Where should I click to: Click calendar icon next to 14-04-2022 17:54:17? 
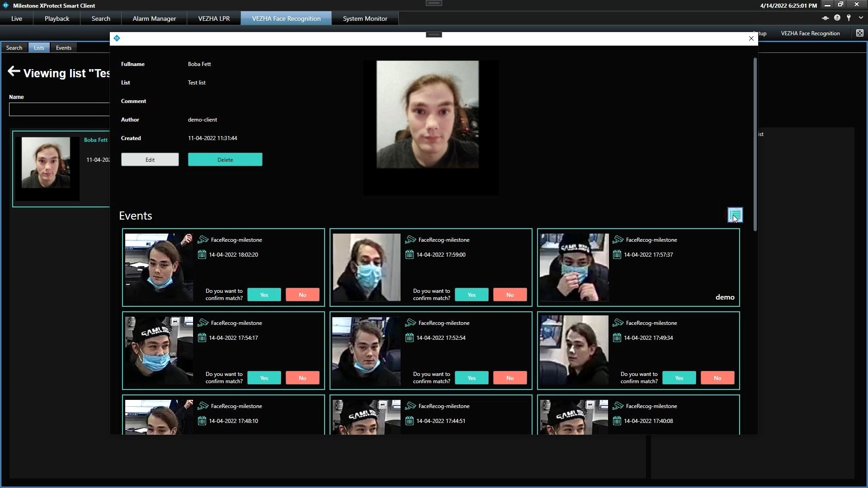tap(202, 338)
